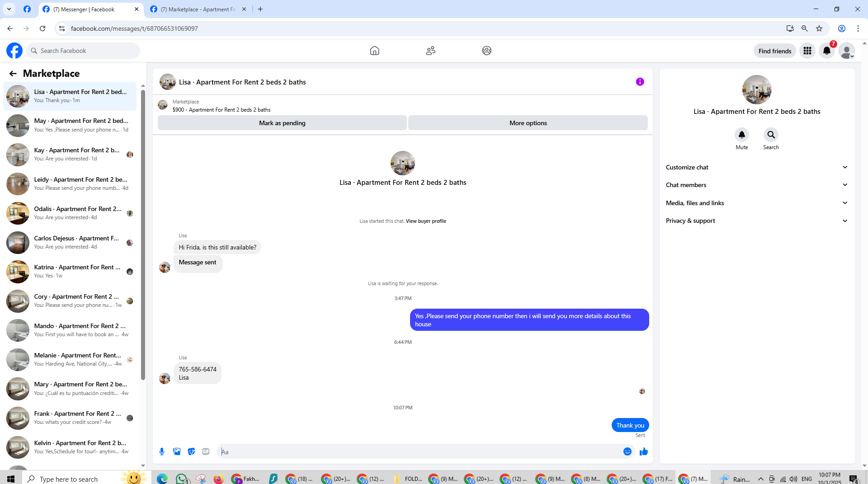Bookmark this page with star icon
Image resolution: width=868 pixels, height=484 pixels.
coord(819,28)
